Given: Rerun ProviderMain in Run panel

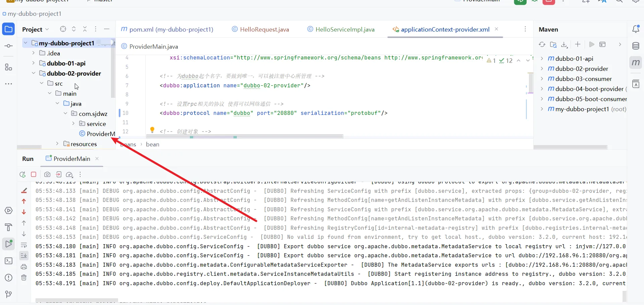Looking at the screenshot, I should tap(22, 175).
